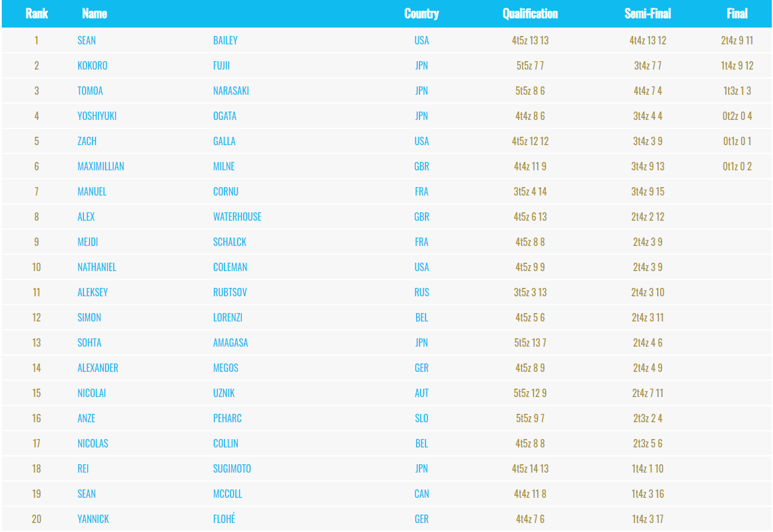Click the FLOHÉ surname link
773x532 pixels.
point(224,519)
